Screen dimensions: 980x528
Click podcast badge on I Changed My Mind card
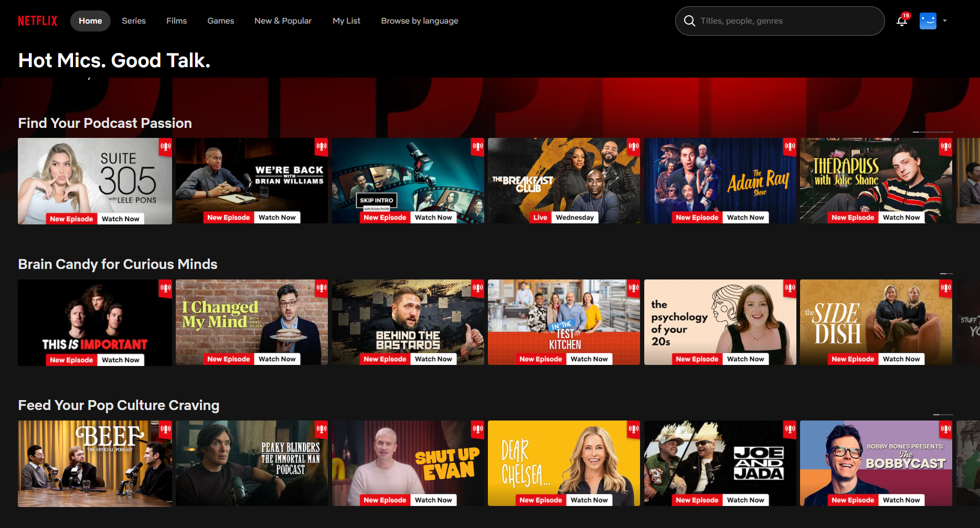click(322, 288)
